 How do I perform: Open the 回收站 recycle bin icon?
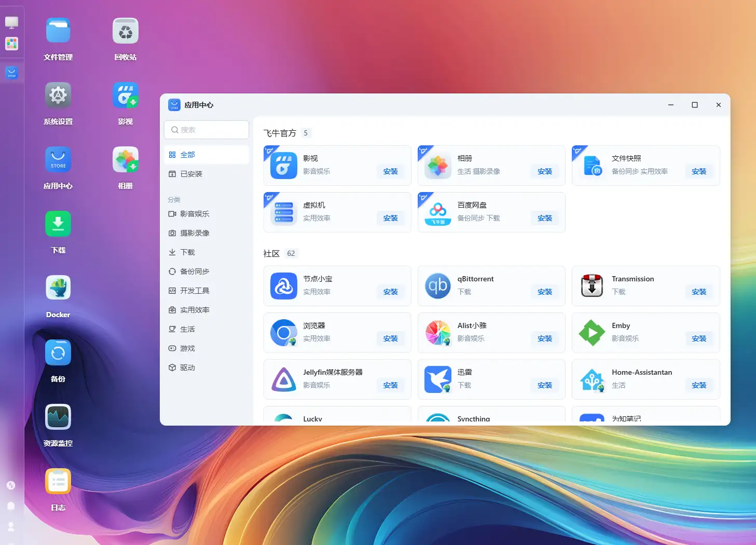125,31
